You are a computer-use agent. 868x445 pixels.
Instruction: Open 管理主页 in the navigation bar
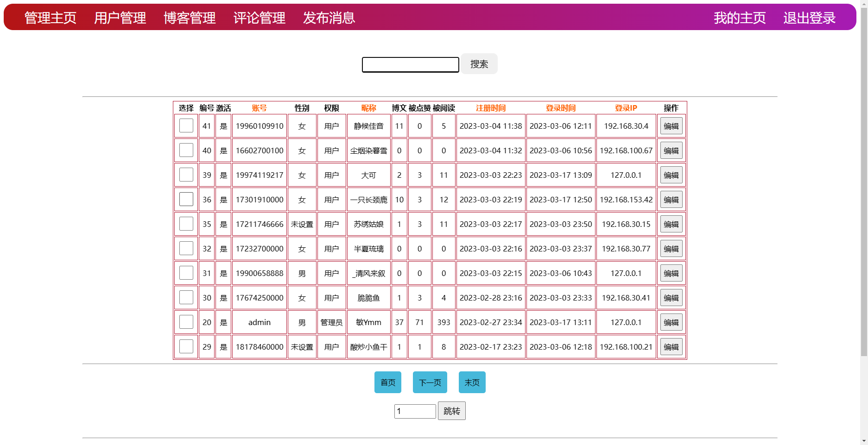click(x=50, y=18)
